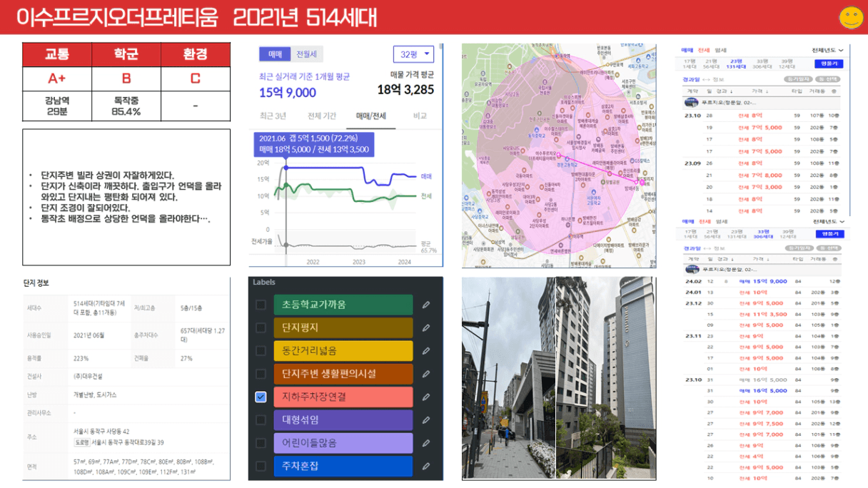The image size is (868, 488).
Task: Click the agent avatar in the lower transaction list
Action: (x=692, y=270)
